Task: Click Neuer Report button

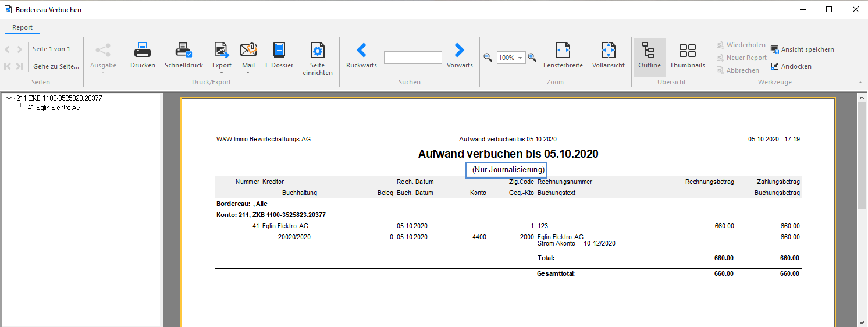Action: pyautogui.click(x=742, y=58)
